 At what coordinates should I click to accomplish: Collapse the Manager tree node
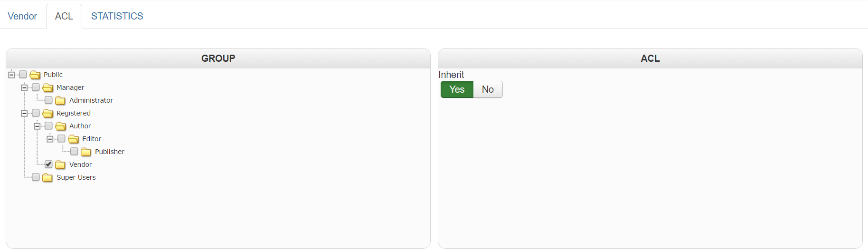tap(24, 87)
